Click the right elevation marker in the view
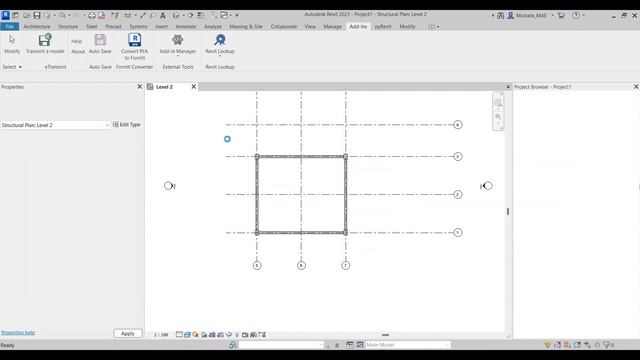Screen dimensions: 640x360 pyautogui.click(x=487, y=186)
